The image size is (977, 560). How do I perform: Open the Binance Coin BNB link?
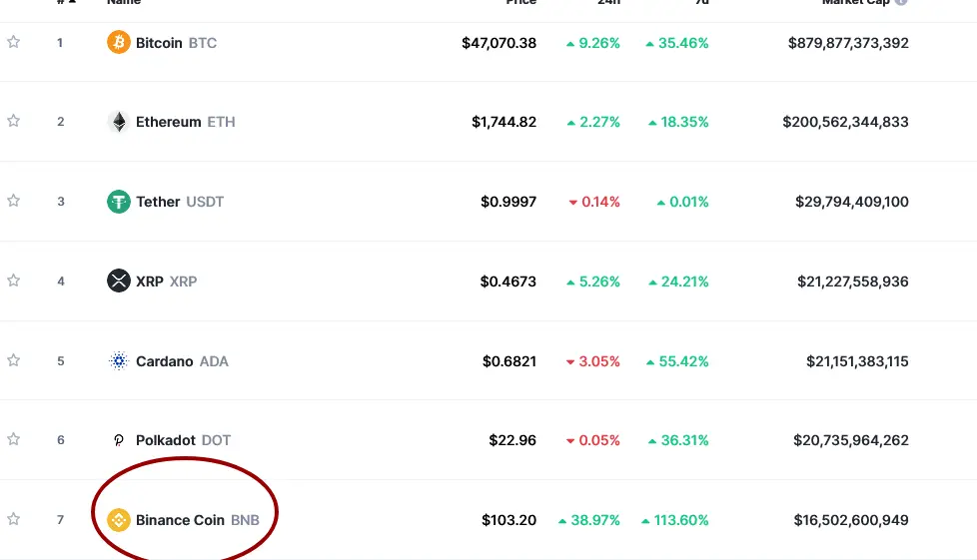[198, 519]
